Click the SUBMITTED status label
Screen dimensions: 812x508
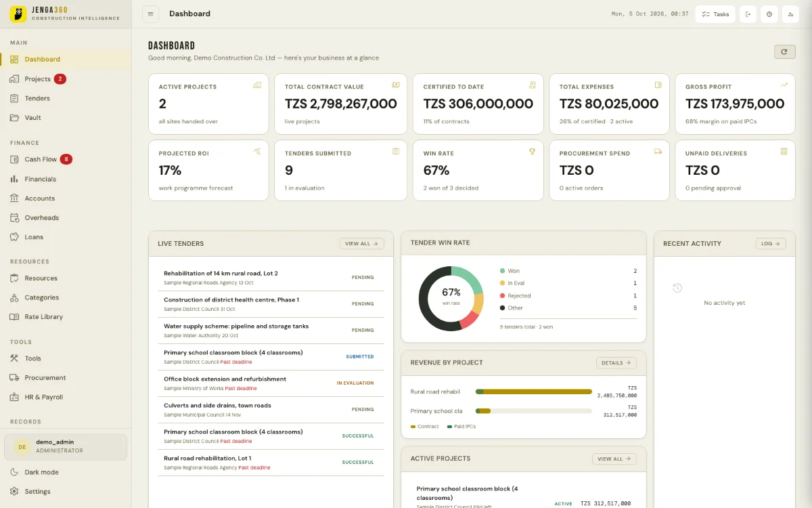(x=360, y=357)
